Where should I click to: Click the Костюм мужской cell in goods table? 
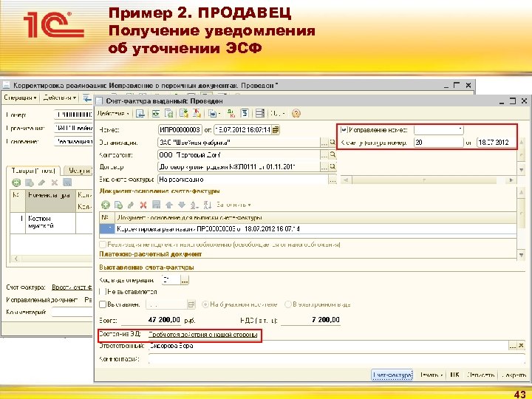50,222
